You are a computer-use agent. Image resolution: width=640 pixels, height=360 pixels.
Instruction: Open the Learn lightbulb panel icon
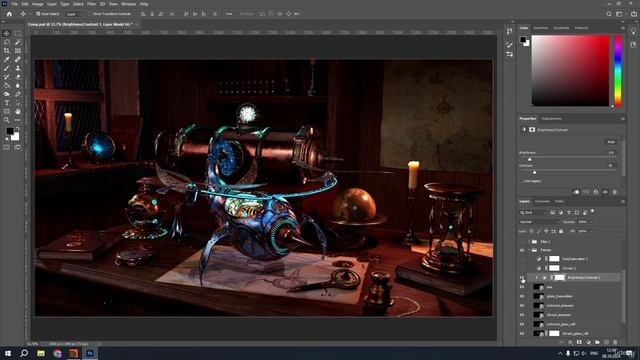[x=633, y=31]
